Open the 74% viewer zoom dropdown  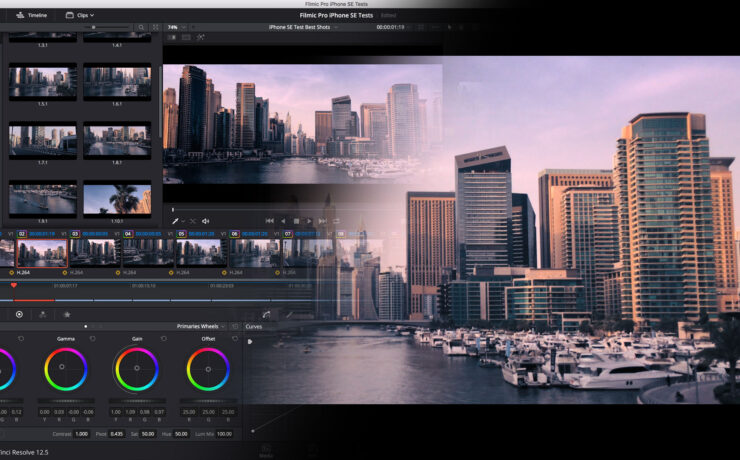click(177, 27)
